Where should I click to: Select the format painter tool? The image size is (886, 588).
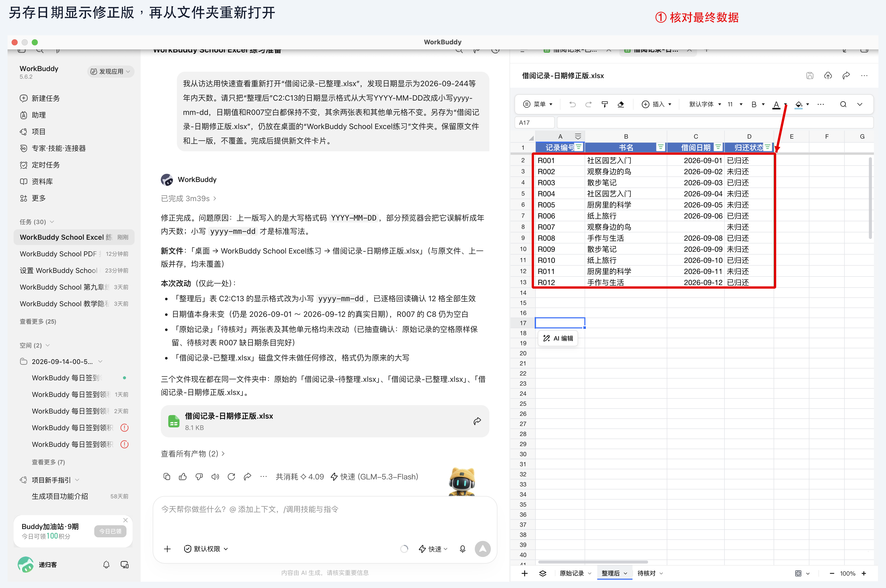click(605, 104)
